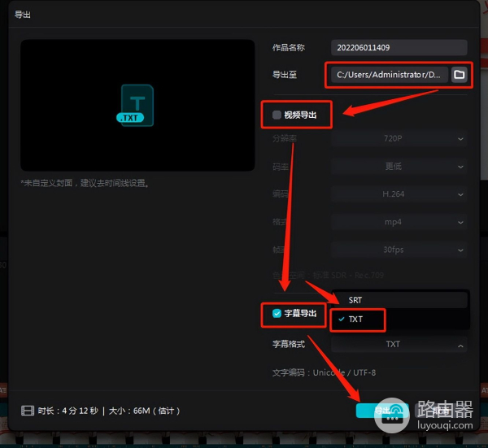
Task: Open the export folder browser icon
Action: pyautogui.click(x=459, y=75)
